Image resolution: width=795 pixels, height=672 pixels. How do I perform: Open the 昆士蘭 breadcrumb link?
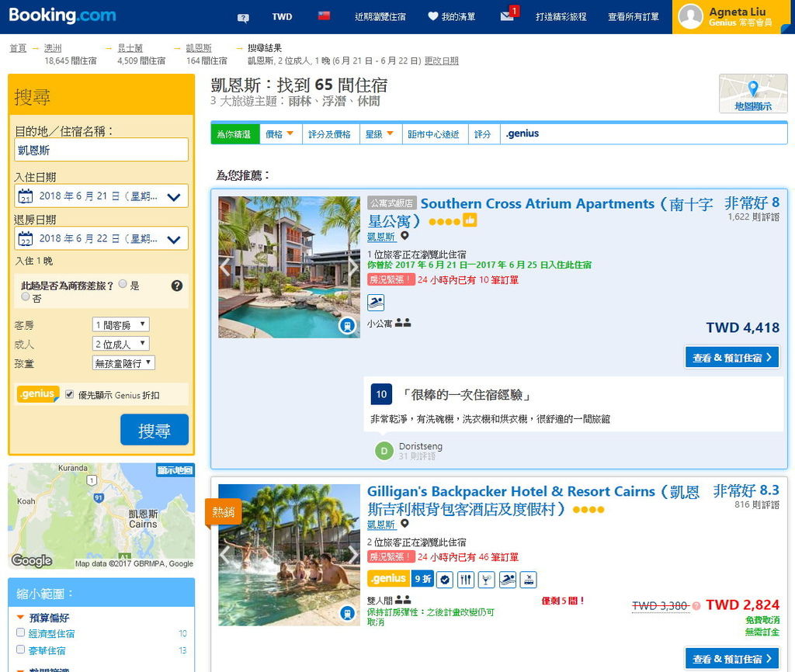click(130, 48)
